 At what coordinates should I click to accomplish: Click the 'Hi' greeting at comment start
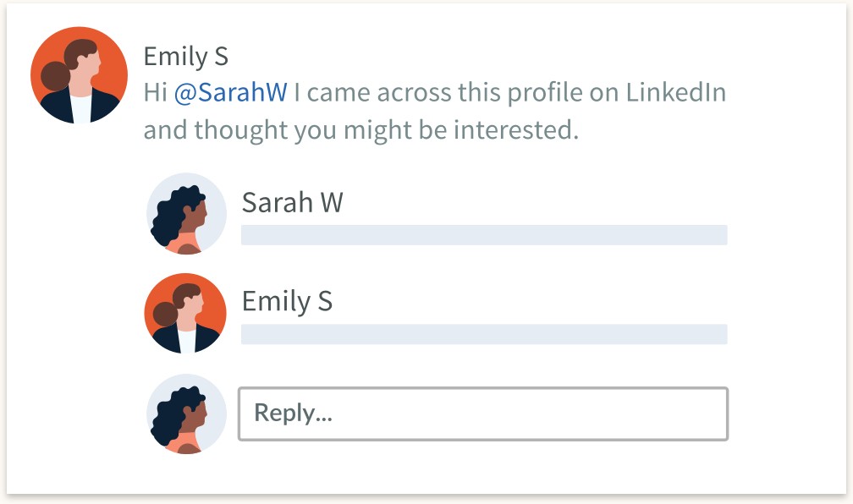pyautogui.click(x=155, y=92)
